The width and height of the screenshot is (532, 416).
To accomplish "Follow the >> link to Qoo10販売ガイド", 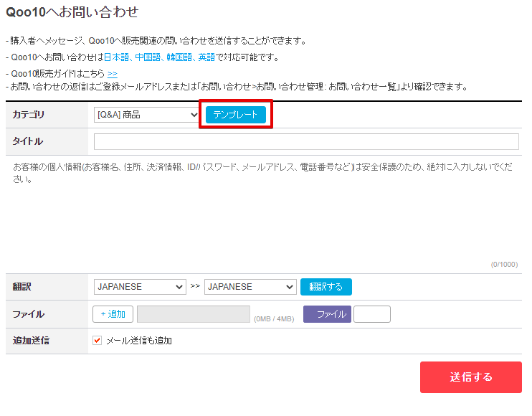I will point(113,74).
